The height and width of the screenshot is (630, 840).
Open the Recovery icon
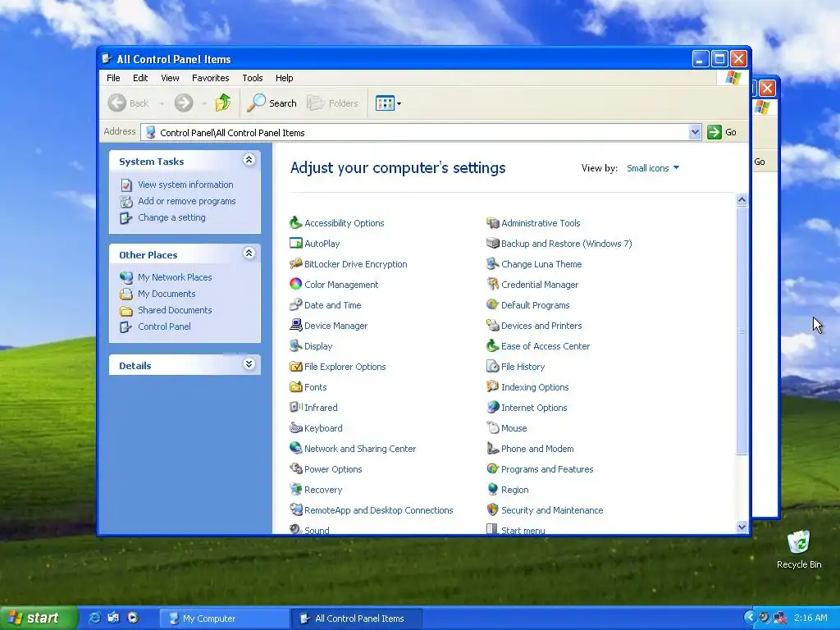[295, 489]
